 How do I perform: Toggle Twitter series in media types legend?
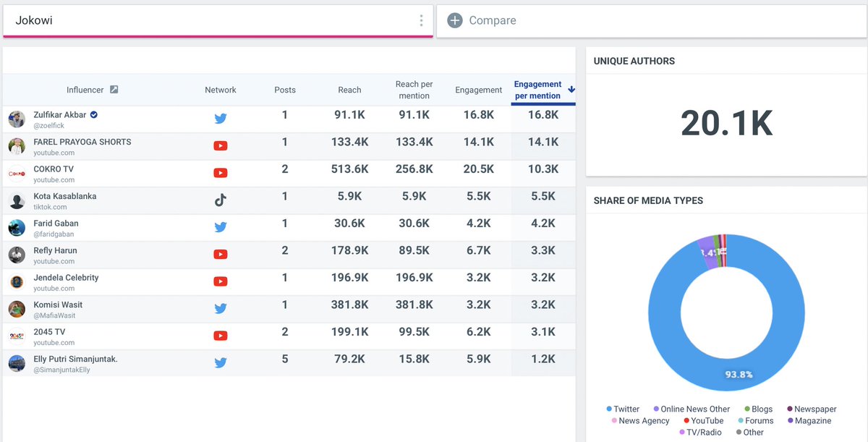click(x=623, y=409)
